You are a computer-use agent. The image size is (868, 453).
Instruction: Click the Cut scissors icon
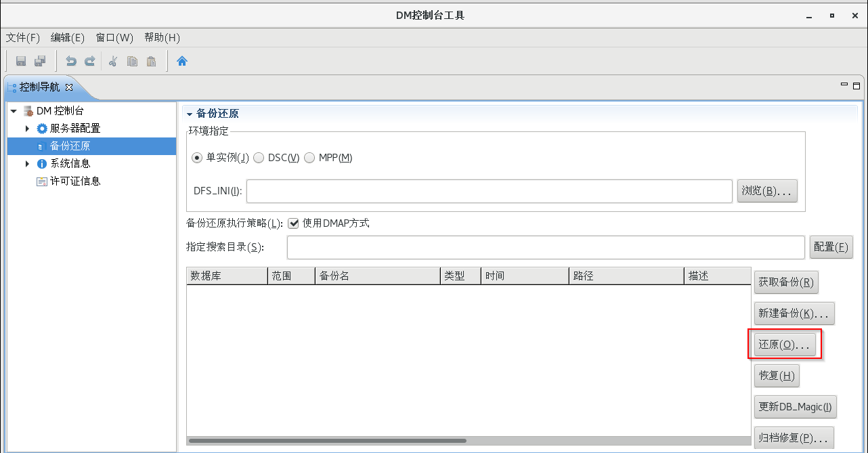(x=113, y=62)
